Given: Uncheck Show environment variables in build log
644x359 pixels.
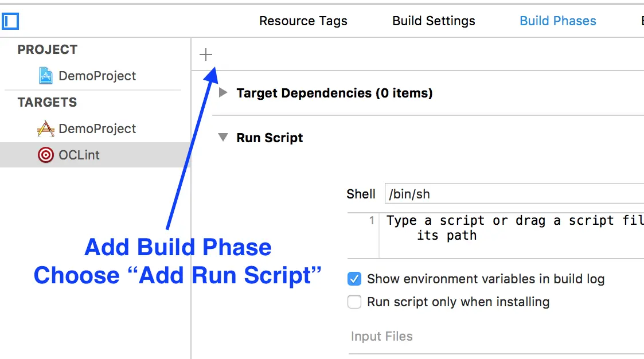Looking at the screenshot, I should tap(355, 279).
